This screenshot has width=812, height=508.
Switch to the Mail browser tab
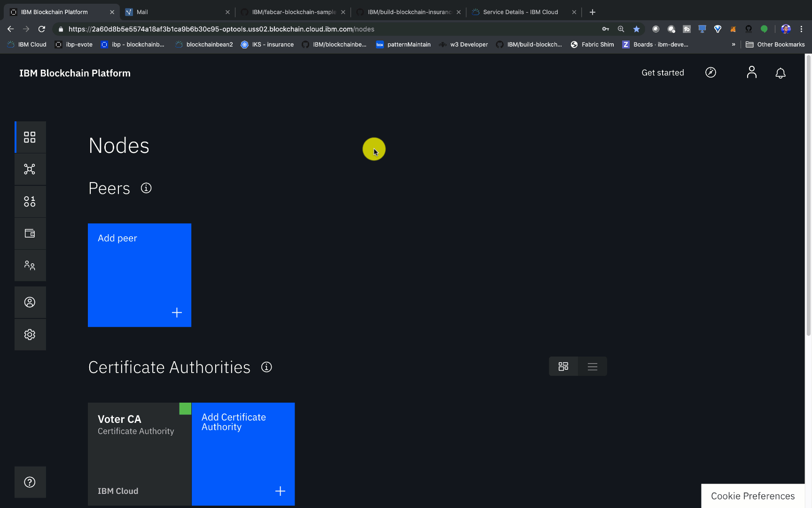click(178, 12)
